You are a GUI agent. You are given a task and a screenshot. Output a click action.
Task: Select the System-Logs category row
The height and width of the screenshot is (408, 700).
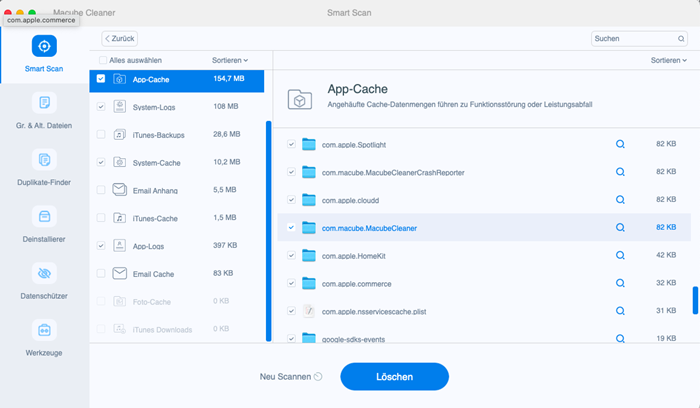click(177, 107)
